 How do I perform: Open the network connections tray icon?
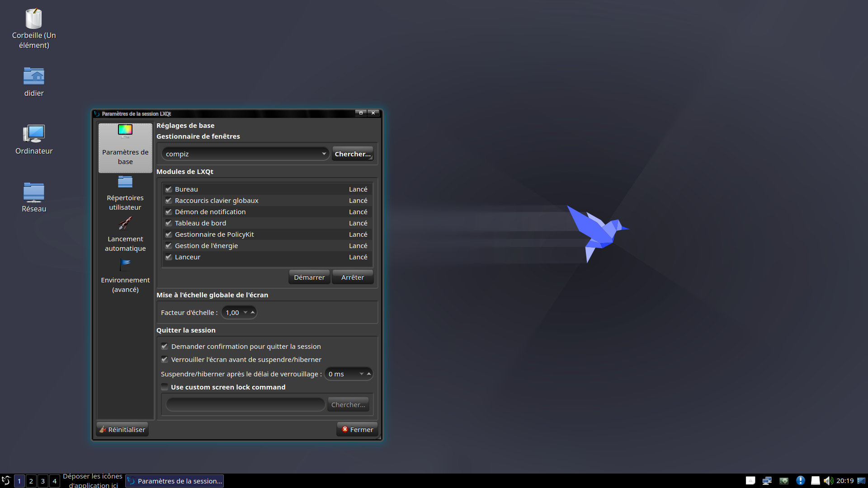pos(767,480)
